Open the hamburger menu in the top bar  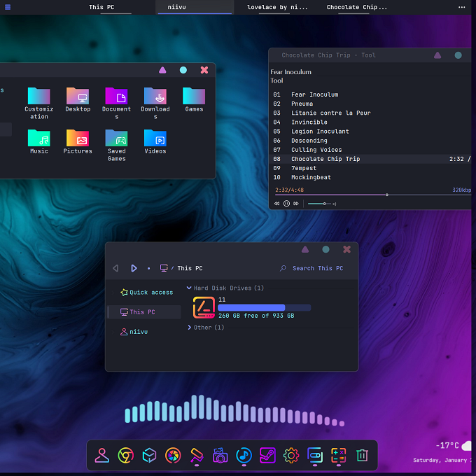(8, 7)
